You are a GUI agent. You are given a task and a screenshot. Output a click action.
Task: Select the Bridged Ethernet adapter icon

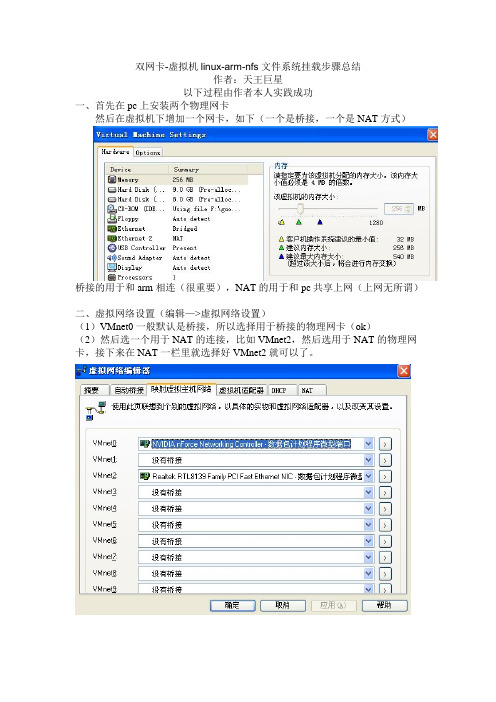click(112, 229)
